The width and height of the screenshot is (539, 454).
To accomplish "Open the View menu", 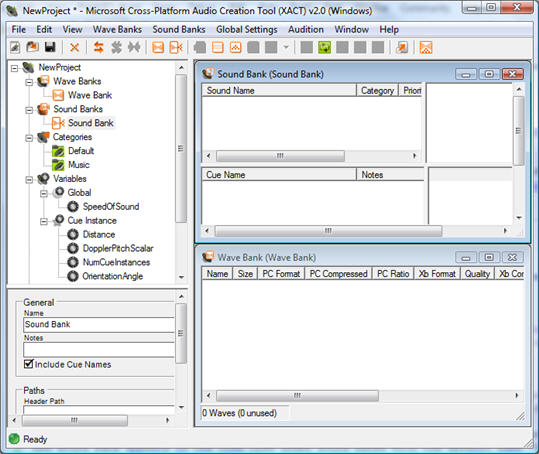I will (x=72, y=30).
